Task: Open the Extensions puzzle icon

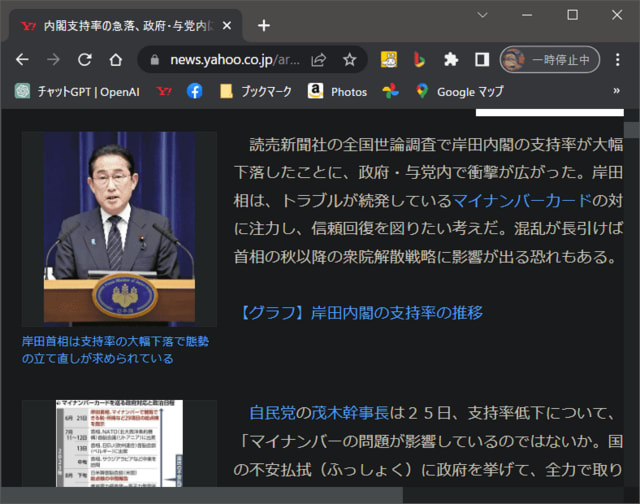Action: [x=451, y=59]
